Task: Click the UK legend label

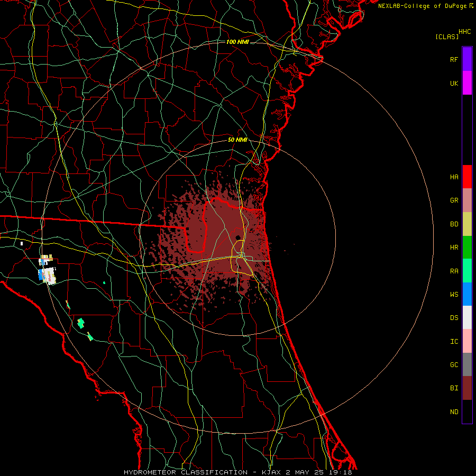Action: 454,84
